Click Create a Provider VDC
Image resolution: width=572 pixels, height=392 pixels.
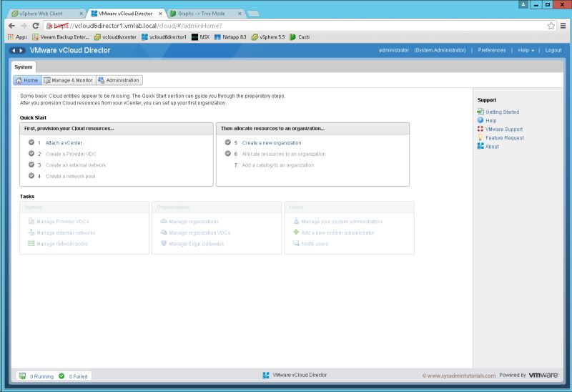point(71,154)
